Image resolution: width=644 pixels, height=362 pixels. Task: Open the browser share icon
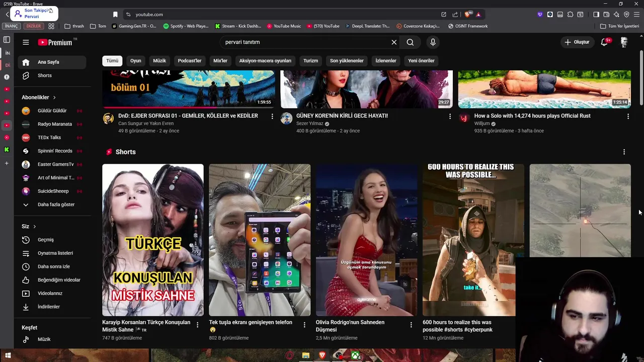click(x=455, y=15)
